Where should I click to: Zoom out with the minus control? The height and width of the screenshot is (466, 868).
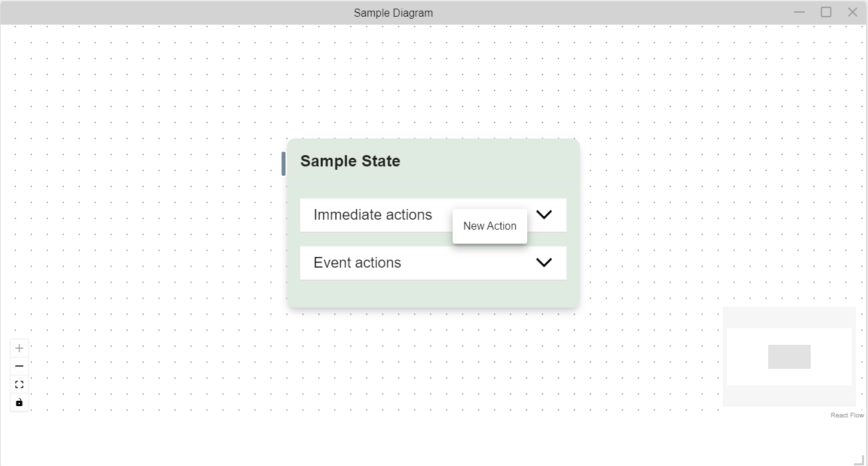pyautogui.click(x=19, y=366)
